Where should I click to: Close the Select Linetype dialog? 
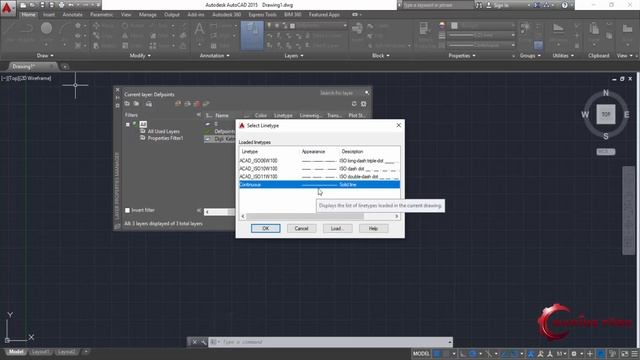pos(398,125)
